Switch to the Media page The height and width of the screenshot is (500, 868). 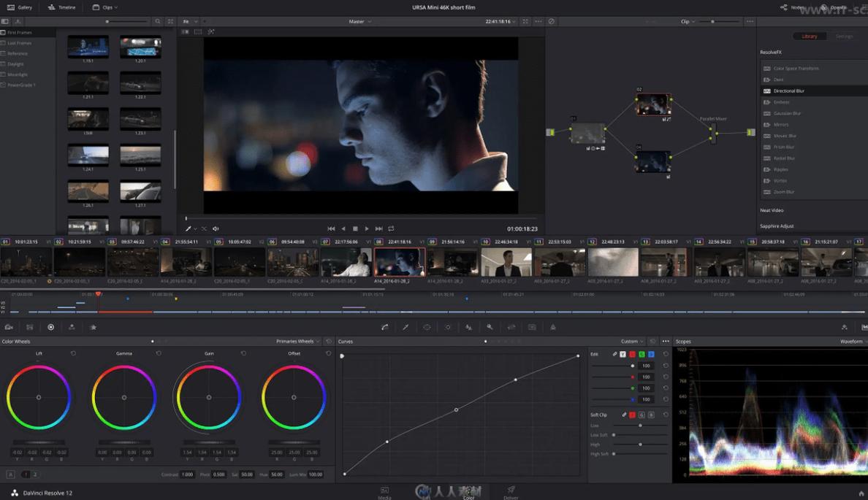[385, 493]
